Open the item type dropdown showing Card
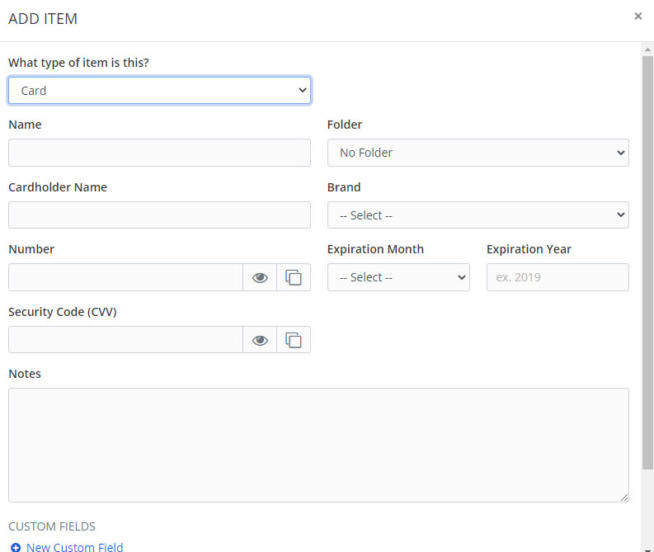 (x=159, y=91)
